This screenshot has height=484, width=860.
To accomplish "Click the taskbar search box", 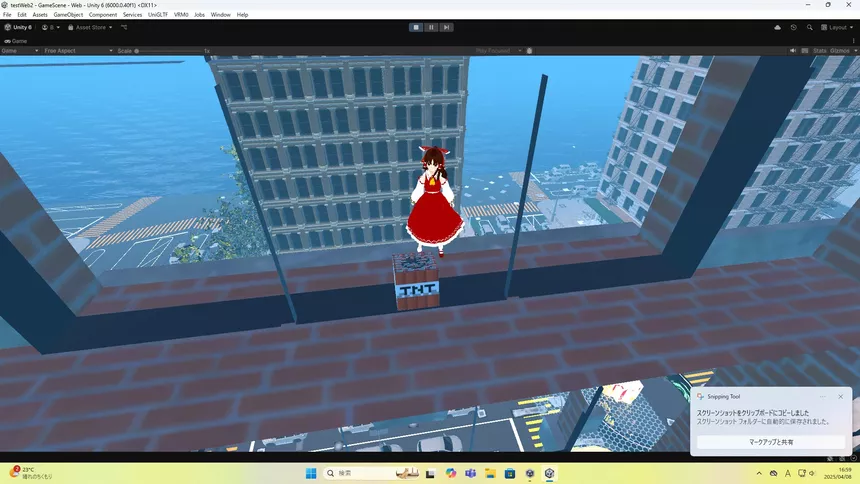I will (x=372, y=473).
